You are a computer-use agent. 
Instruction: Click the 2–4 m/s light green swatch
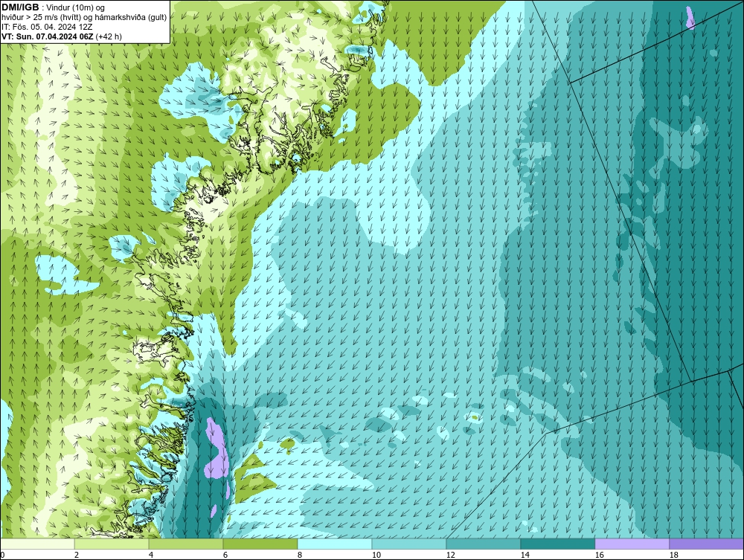tap(112, 544)
